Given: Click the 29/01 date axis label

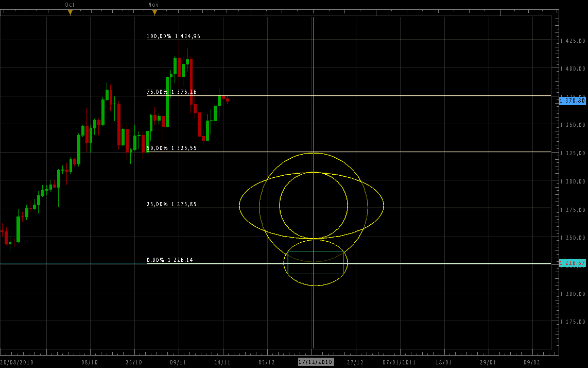Looking at the screenshot, I should click(x=488, y=363).
